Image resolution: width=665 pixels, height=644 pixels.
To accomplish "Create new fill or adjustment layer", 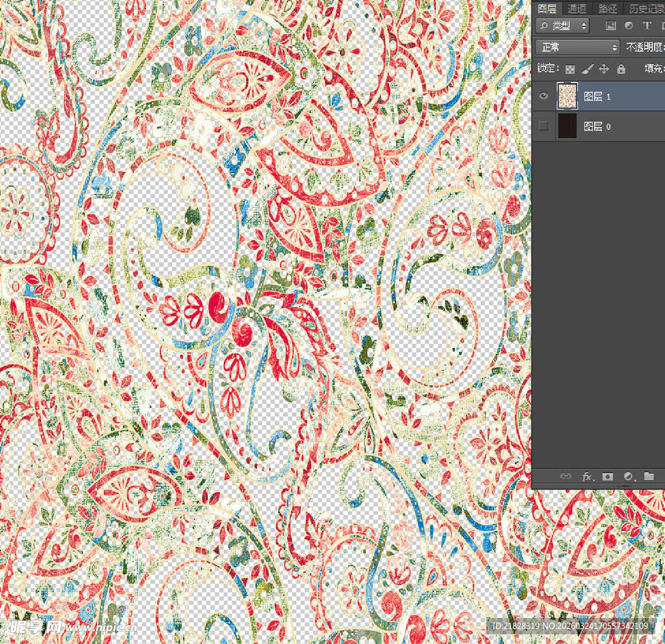I will coord(628,477).
